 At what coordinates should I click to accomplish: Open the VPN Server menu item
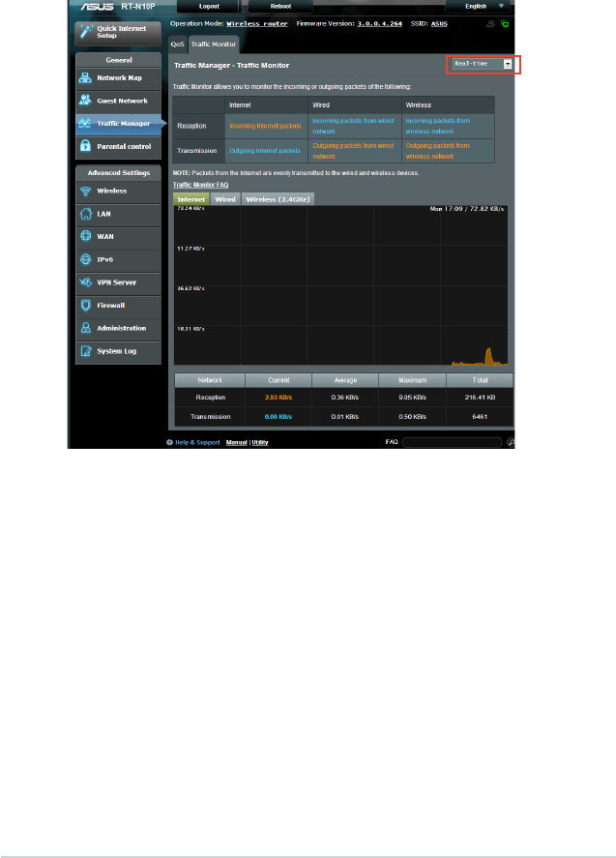coord(118,282)
